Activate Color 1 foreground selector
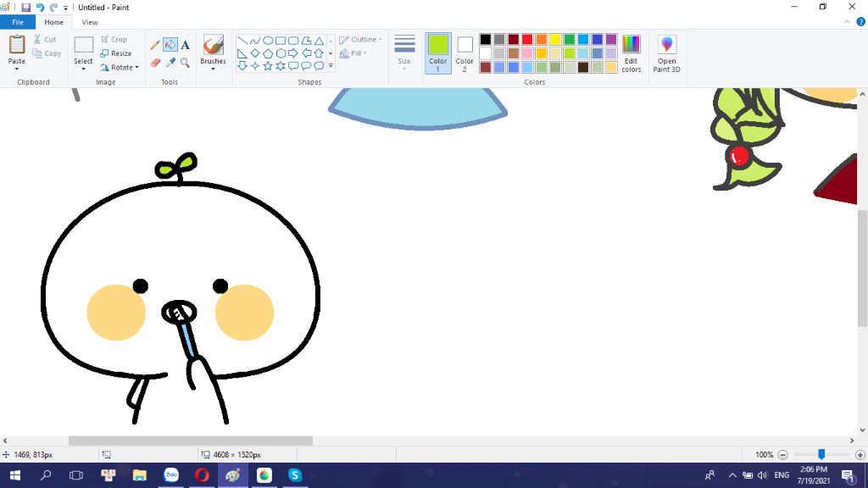The image size is (868, 488). point(438,53)
